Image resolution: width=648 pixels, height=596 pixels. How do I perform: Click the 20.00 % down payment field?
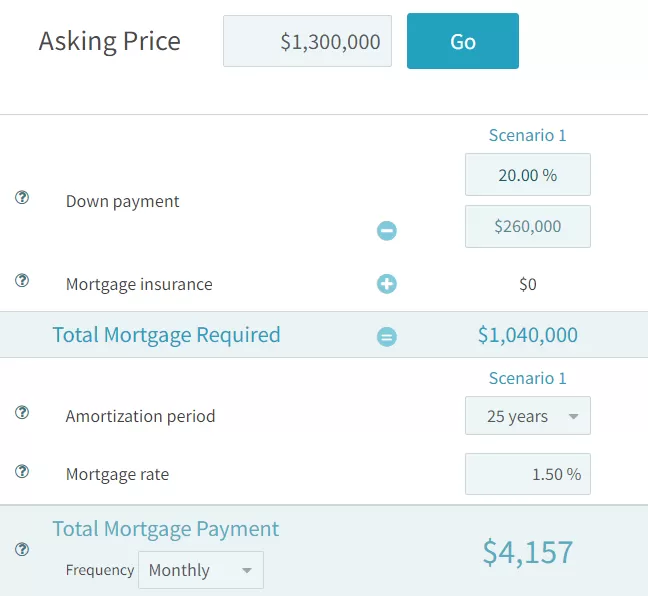(528, 174)
